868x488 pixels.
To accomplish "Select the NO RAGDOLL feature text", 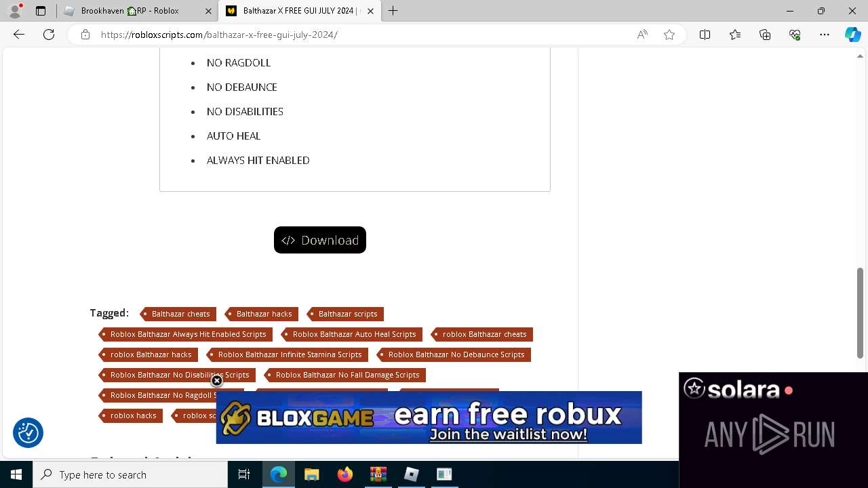I will pyautogui.click(x=239, y=62).
